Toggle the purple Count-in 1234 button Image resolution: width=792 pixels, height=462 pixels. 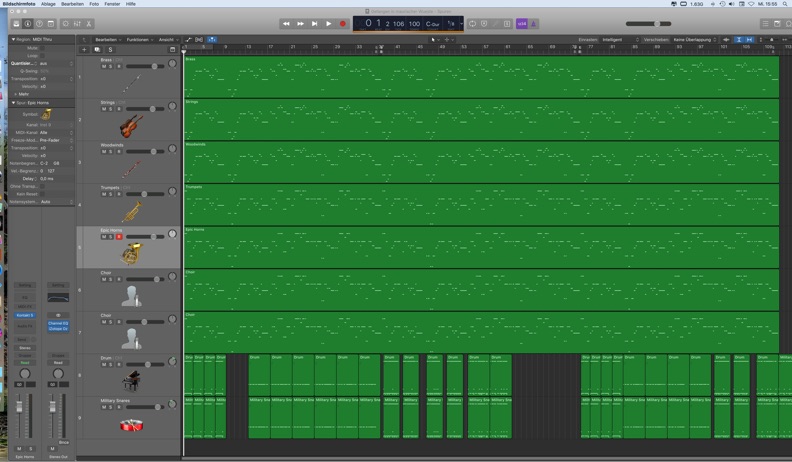(x=522, y=24)
